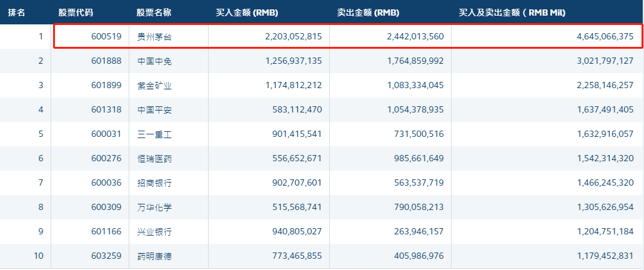
Task: Select stock code 600036
Action: (x=106, y=182)
